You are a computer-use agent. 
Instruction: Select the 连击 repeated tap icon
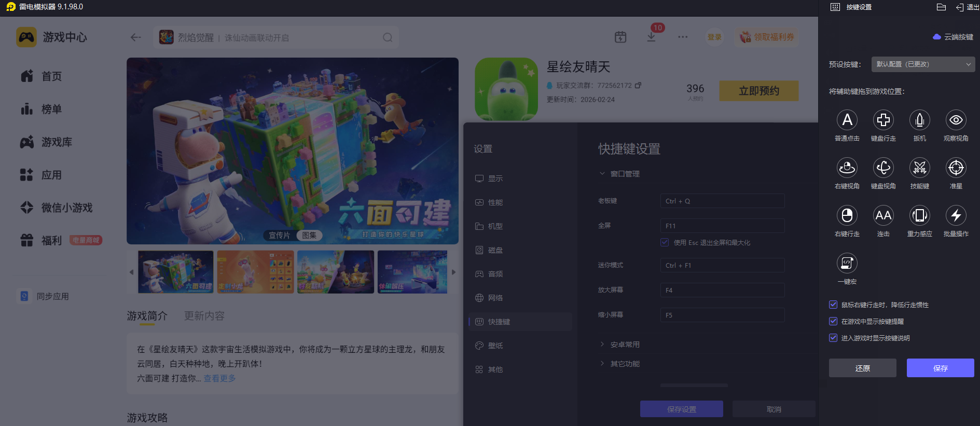884,215
